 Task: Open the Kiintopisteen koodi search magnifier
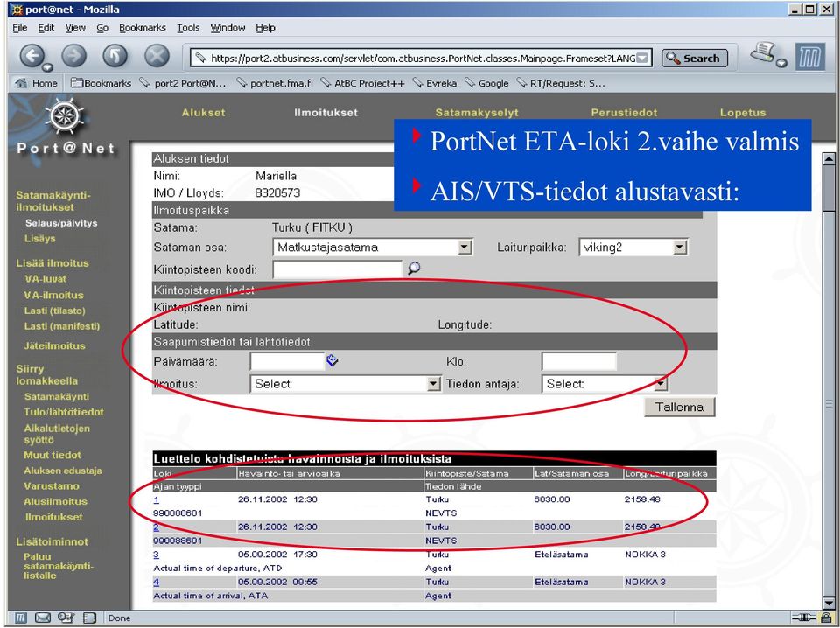click(x=414, y=269)
